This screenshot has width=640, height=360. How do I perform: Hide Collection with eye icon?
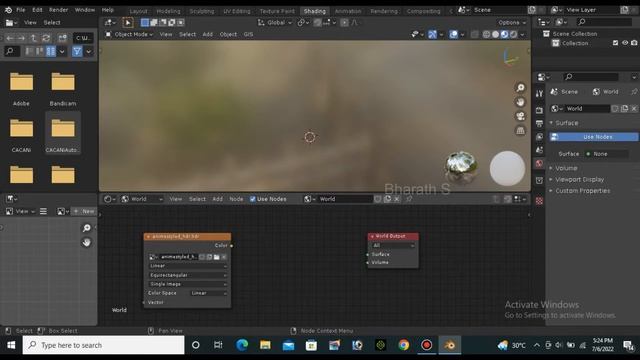tap(625, 43)
